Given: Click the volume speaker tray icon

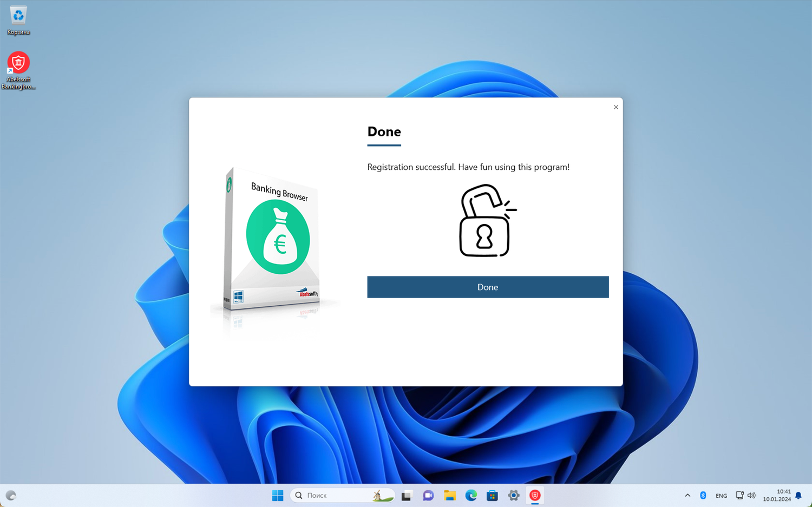Looking at the screenshot, I should (751, 495).
